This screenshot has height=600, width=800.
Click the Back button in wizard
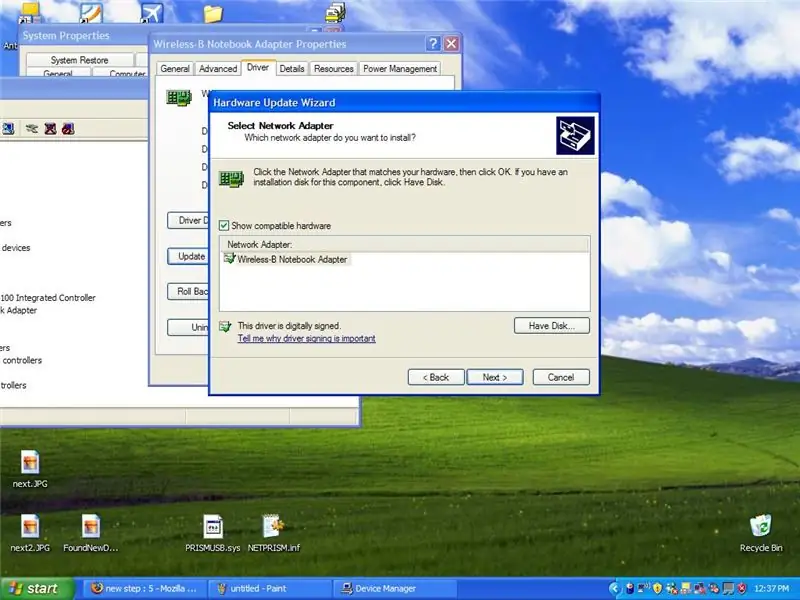(436, 377)
